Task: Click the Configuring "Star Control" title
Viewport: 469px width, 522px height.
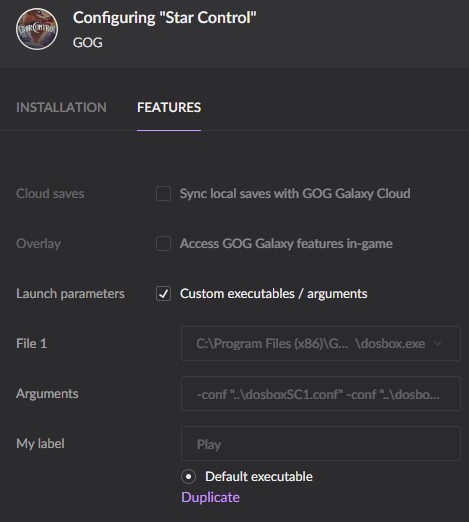Action: click(x=165, y=18)
